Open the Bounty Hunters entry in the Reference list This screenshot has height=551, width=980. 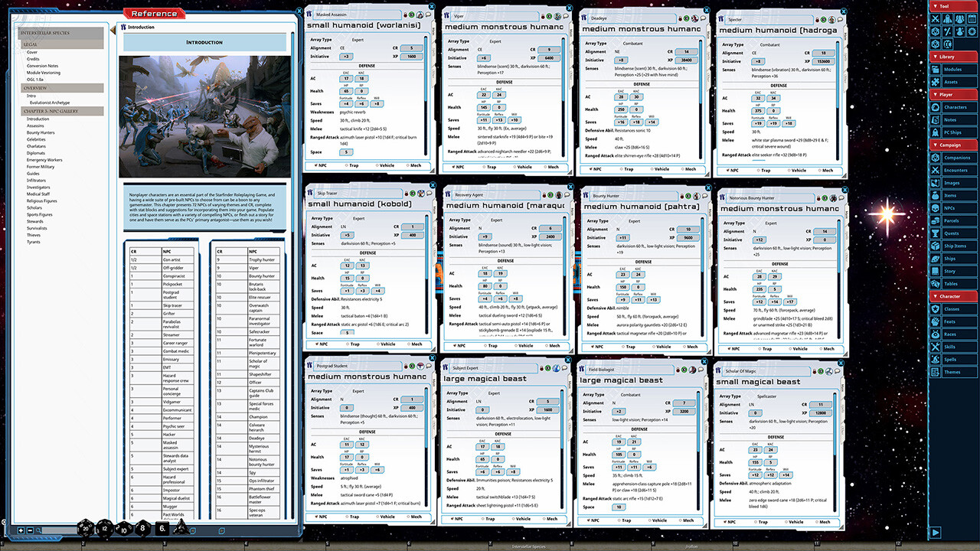tap(41, 132)
